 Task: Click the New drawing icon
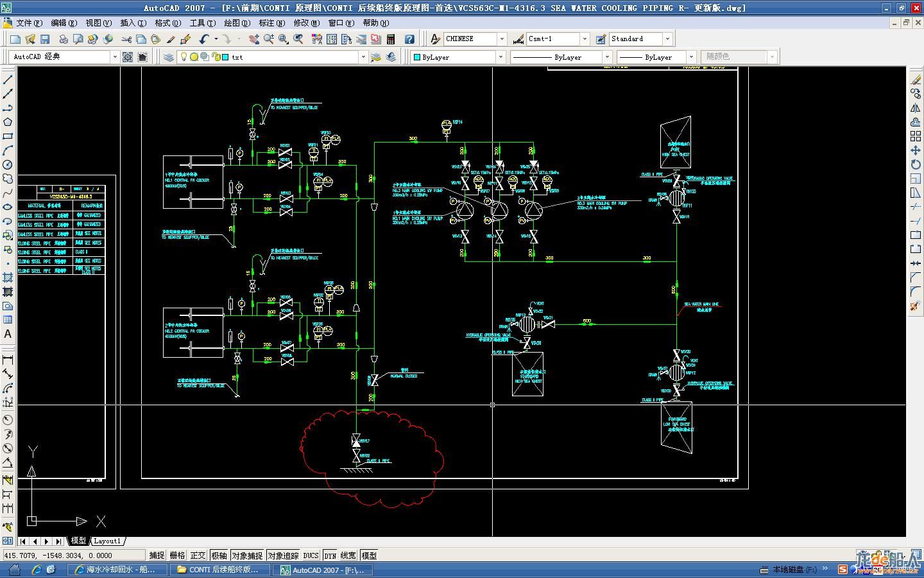[15, 39]
